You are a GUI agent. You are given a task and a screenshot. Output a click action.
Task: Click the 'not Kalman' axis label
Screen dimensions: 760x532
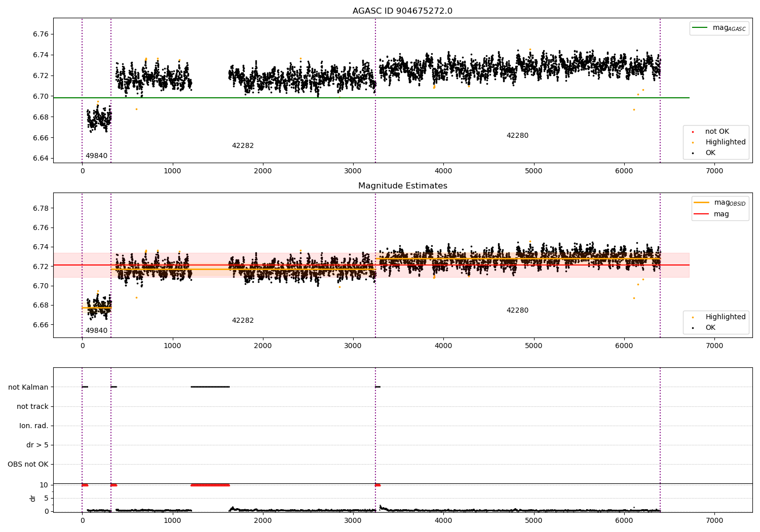[28, 387]
